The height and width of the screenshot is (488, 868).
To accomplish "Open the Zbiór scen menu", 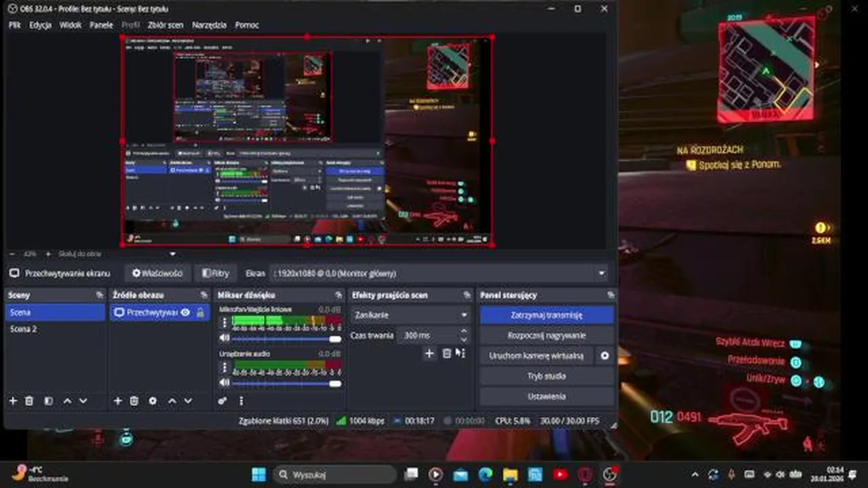I will pyautogui.click(x=165, y=25).
